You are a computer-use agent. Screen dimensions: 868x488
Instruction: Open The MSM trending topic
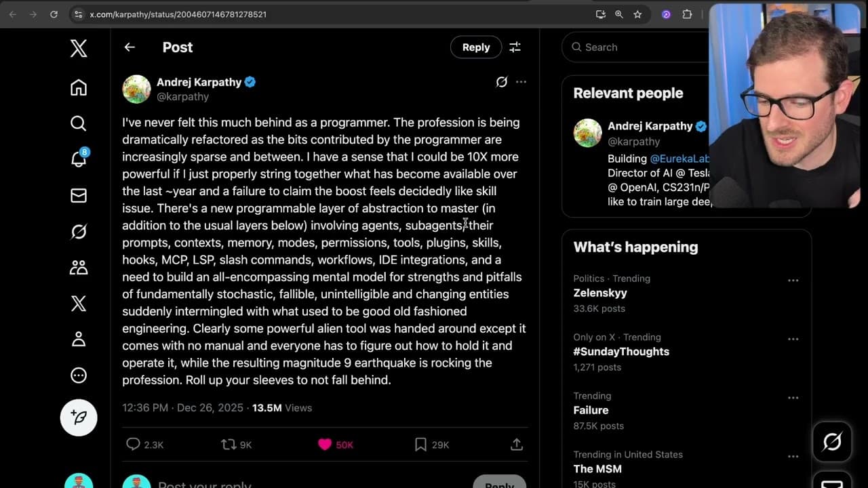pos(597,469)
